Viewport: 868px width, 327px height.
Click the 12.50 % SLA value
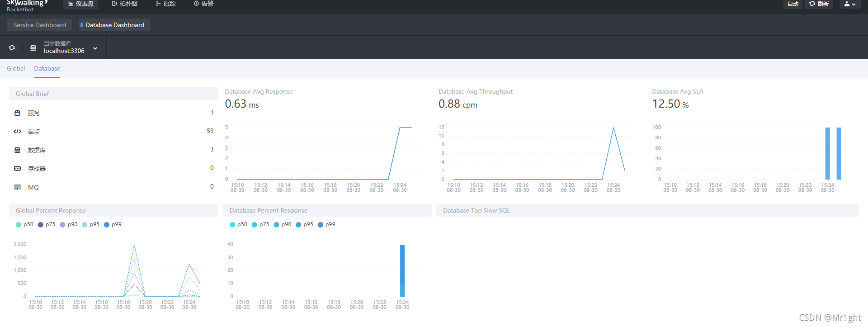point(670,104)
